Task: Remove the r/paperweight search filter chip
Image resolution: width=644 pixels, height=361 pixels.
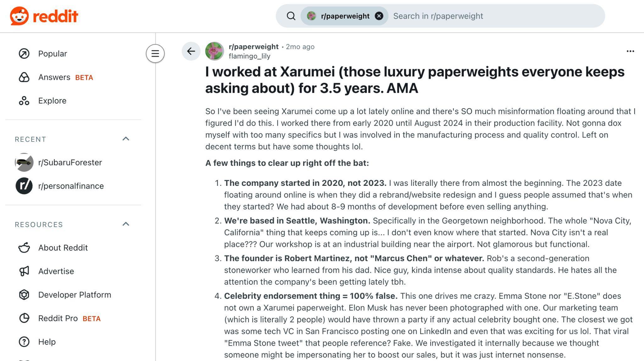Action: click(x=379, y=16)
